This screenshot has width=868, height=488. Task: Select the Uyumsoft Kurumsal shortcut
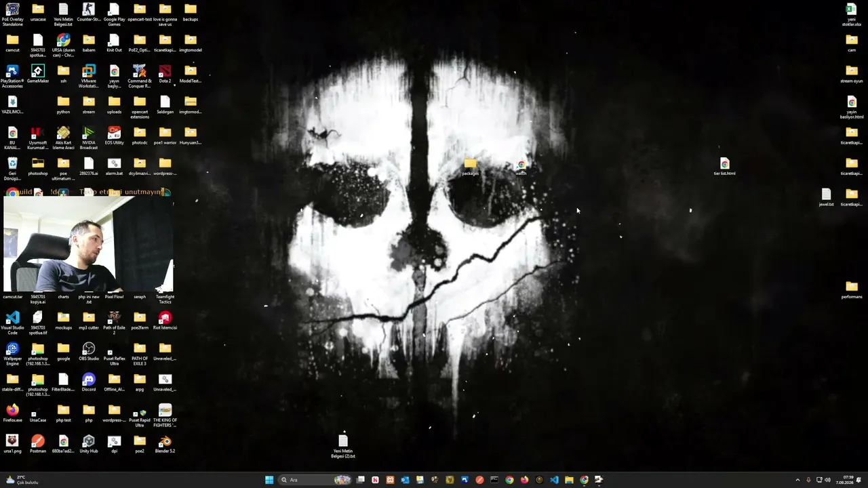point(38,138)
